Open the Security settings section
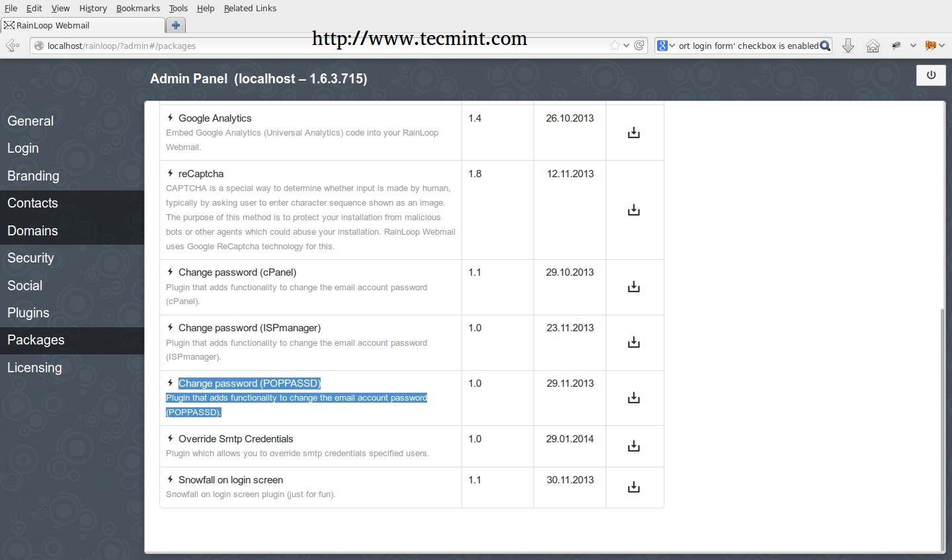952x560 pixels. pyautogui.click(x=30, y=258)
